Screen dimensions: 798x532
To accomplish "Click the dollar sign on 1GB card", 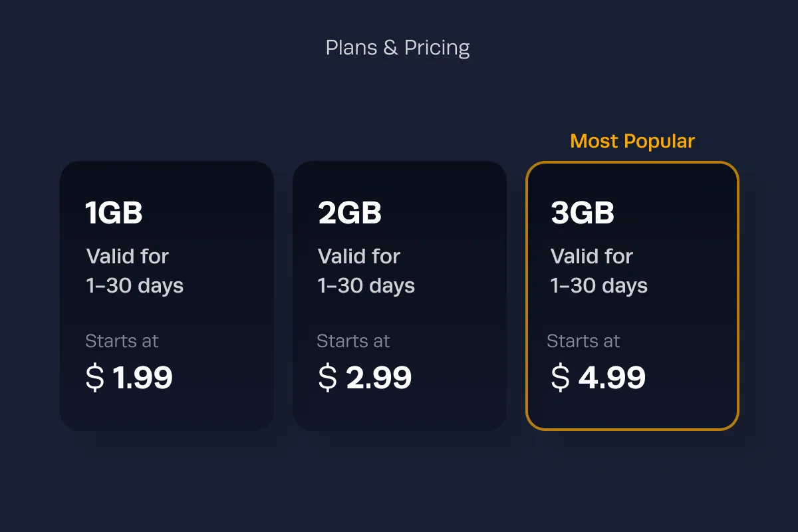I will tap(95, 378).
